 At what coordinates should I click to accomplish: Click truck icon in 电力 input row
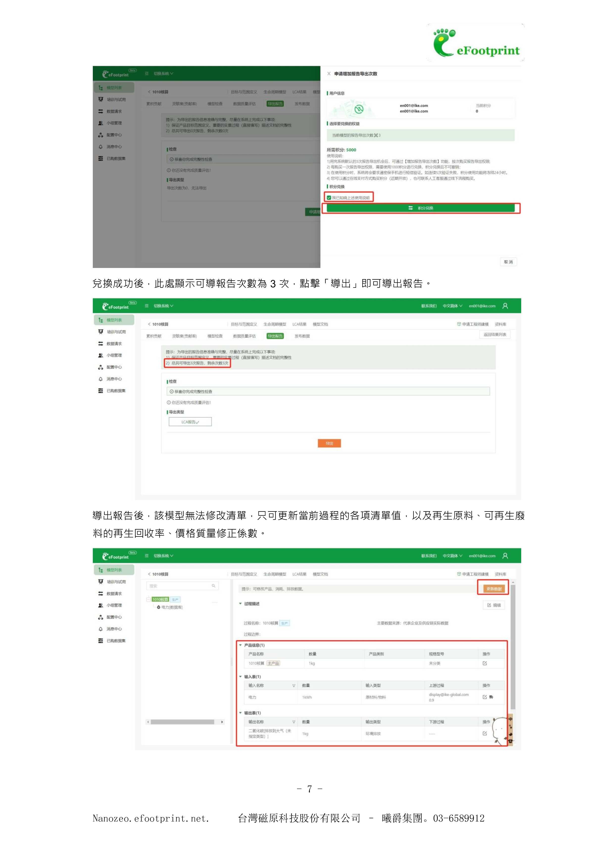coord(491,697)
